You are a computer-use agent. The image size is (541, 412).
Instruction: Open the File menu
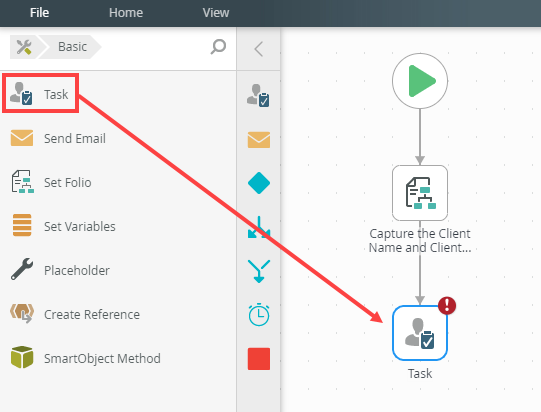[39, 13]
